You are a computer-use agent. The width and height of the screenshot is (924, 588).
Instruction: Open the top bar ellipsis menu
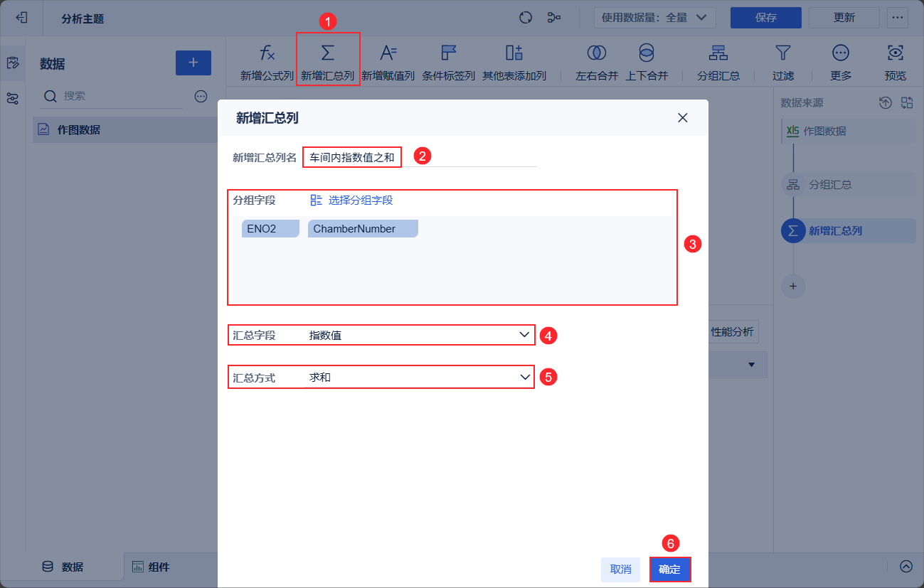click(896, 18)
